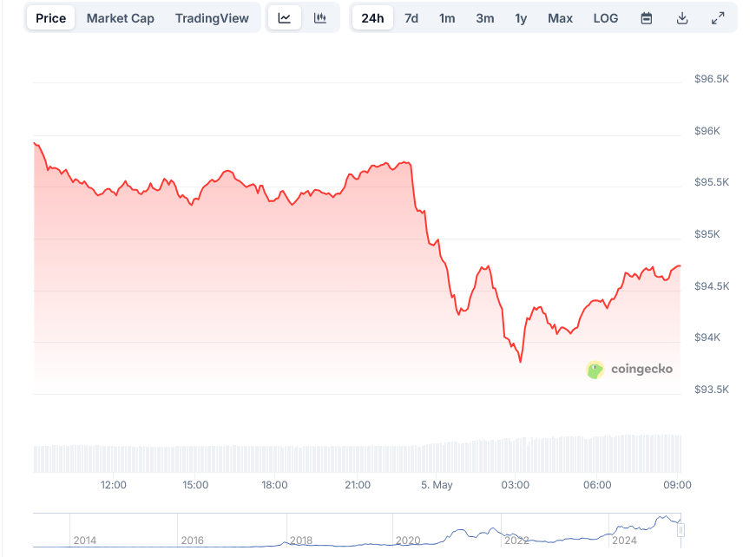Select the 1y timeframe button

[521, 17]
